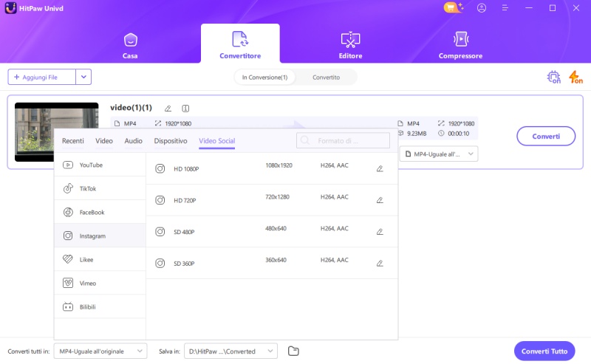
Task: Open the Audio format tab
Action: pyautogui.click(x=134, y=141)
